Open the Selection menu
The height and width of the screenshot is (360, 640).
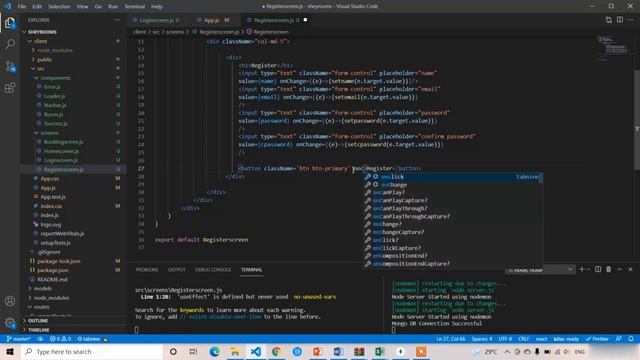coord(59,6)
